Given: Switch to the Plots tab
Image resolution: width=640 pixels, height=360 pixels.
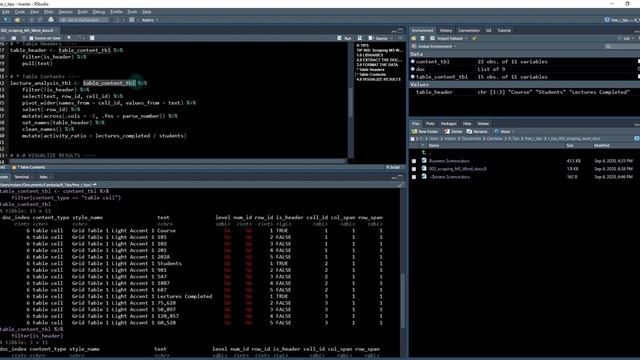Looking at the screenshot, I should click(430, 124).
